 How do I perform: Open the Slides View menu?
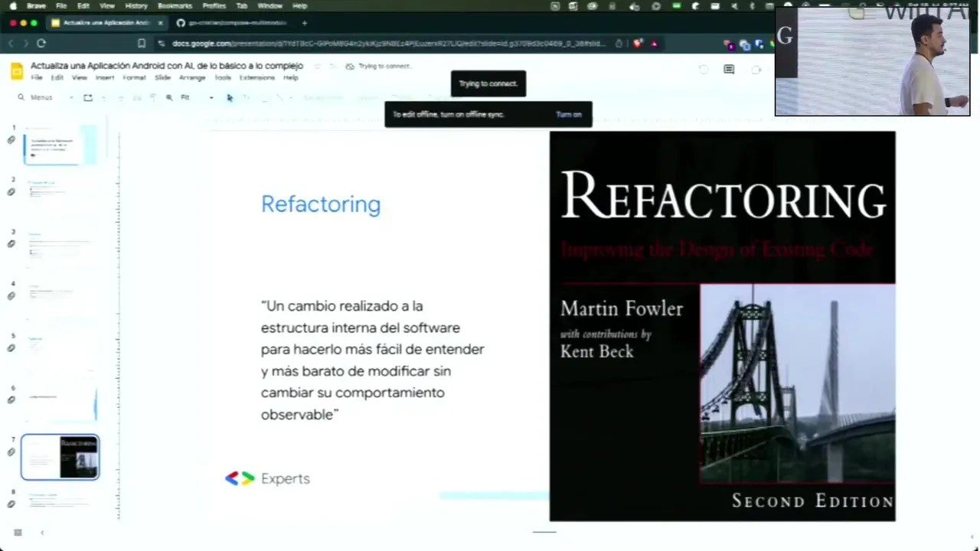(x=80, y=78)
